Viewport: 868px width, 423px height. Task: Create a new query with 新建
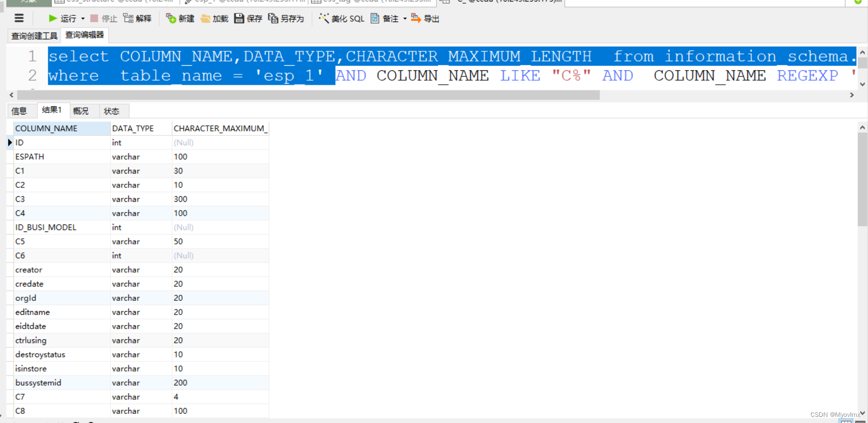[x=180, y=18]
